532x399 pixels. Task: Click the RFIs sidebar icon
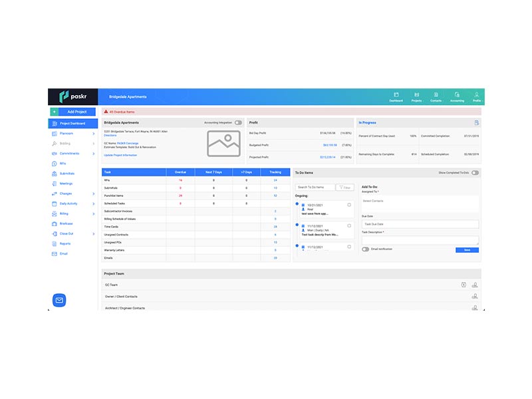pos(55,164)
